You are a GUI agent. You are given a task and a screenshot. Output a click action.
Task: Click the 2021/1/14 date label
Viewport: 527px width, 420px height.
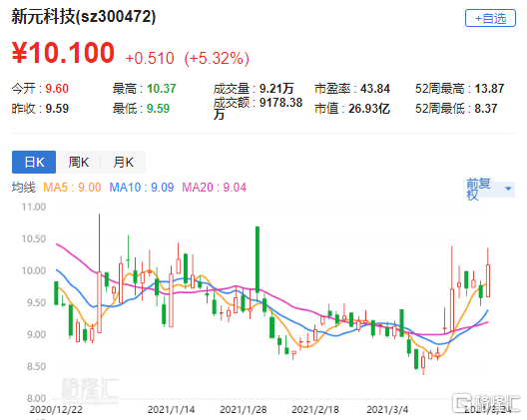coord(171,410)
